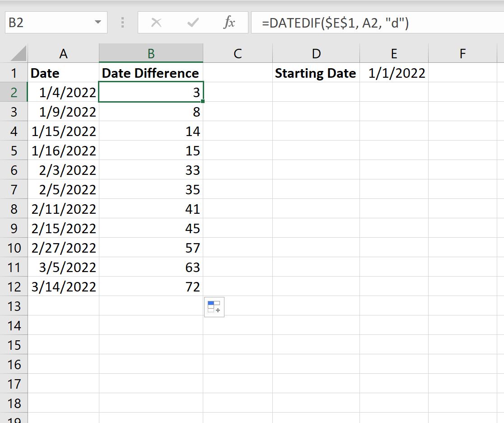Click cell with date 2/3/2022

[x=63, y=170]
